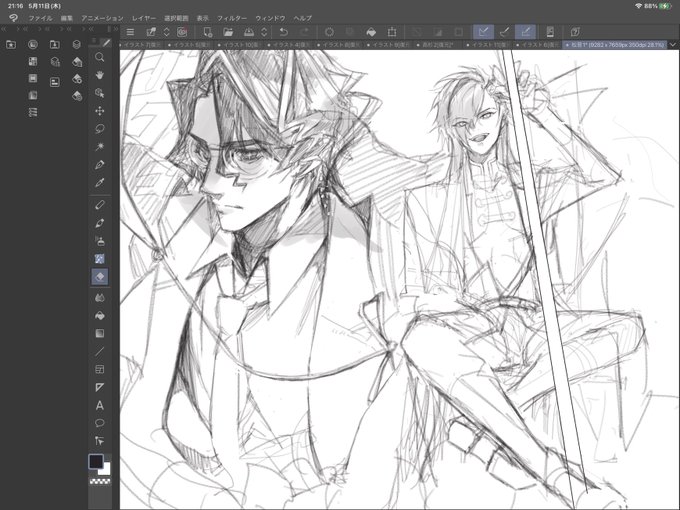Select the pen tool above the eyedropper
Viewport: 680px width, 510px height.
(100, 165)
